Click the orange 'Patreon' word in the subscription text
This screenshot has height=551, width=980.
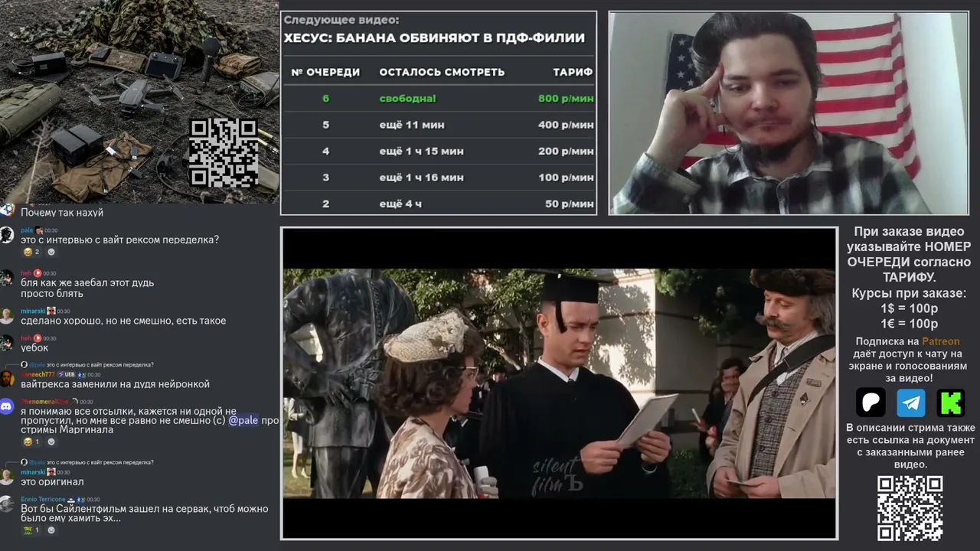pos(940,341)
